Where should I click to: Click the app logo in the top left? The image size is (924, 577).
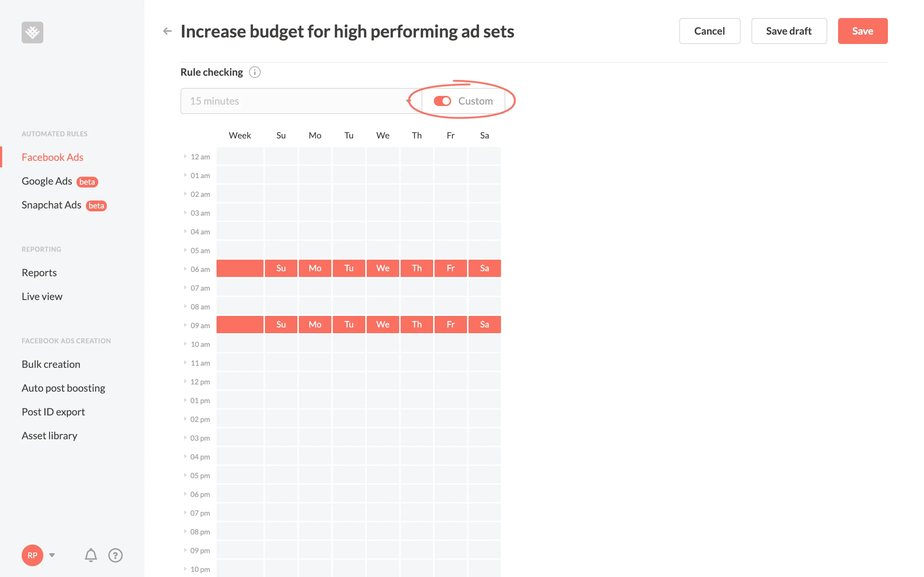(32, 32)
